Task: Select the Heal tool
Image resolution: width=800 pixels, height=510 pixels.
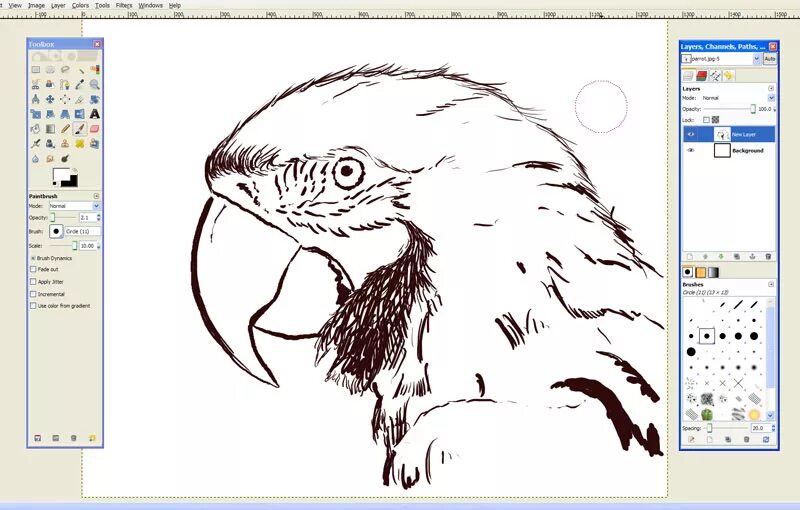Action: pos(80,143)
